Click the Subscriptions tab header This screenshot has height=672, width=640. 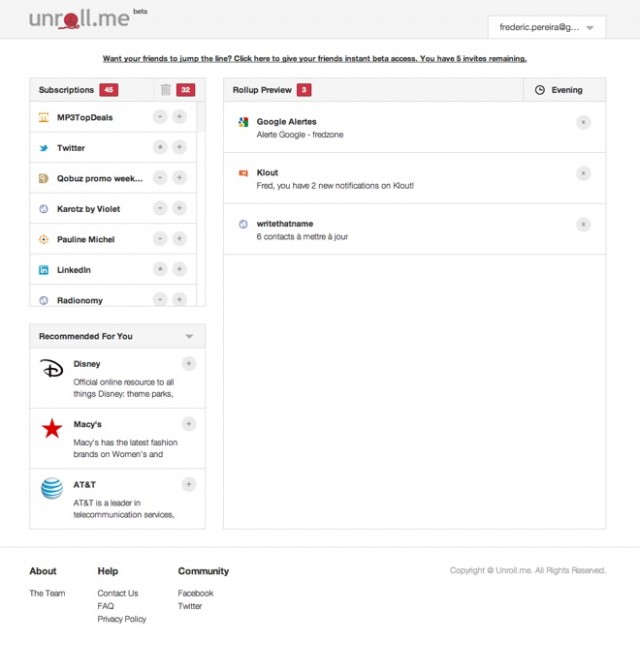(66, 90)
